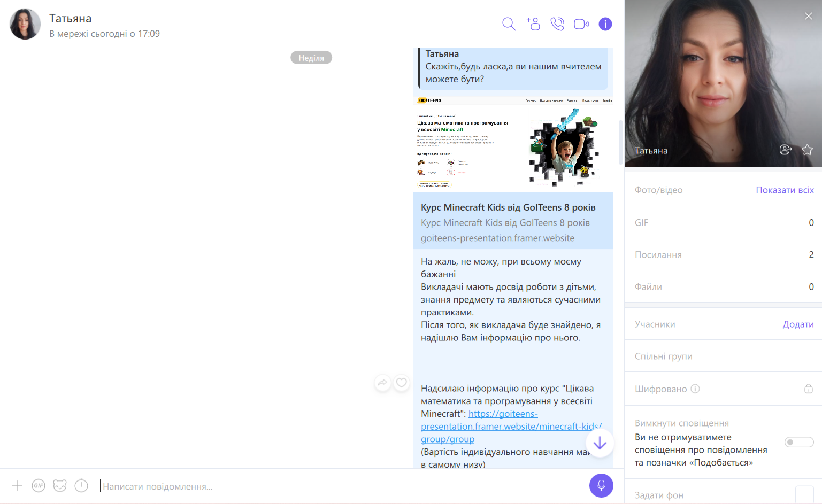Click the background preview swatch beside Задати фон
The image size is (822, 504).
pos(804,494)
